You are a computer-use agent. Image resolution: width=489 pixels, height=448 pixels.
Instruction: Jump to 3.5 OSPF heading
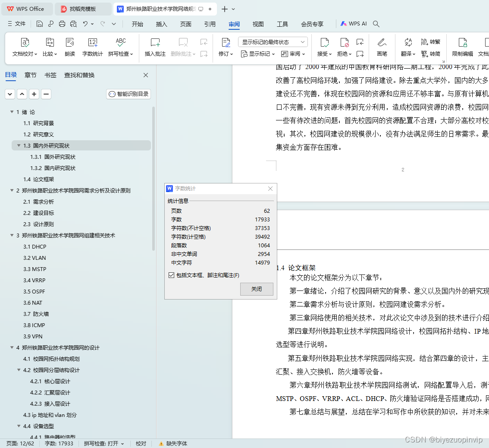(x=34, y=292)
